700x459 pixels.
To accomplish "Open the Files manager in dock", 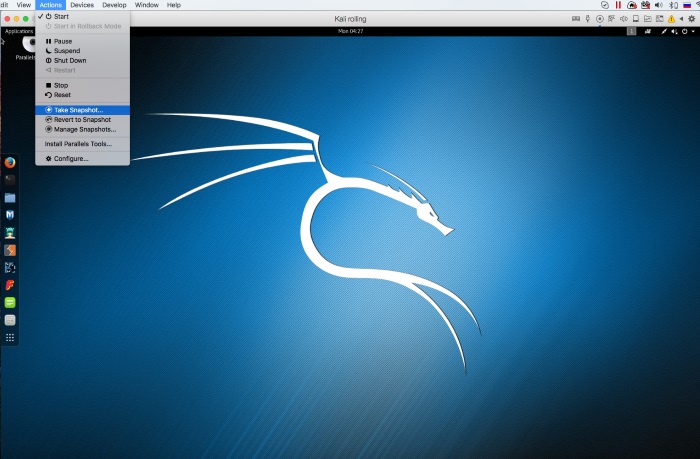I will tap(10, 197).
